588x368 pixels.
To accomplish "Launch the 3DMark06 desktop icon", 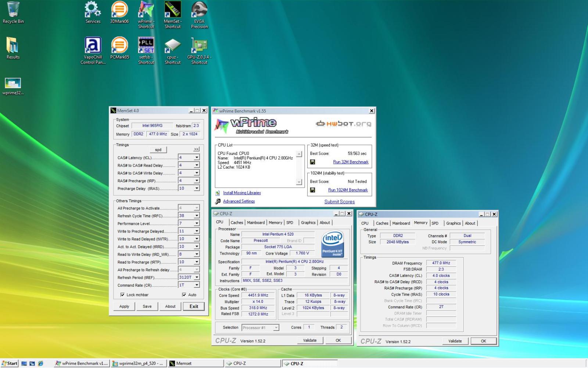I will 119,13.
